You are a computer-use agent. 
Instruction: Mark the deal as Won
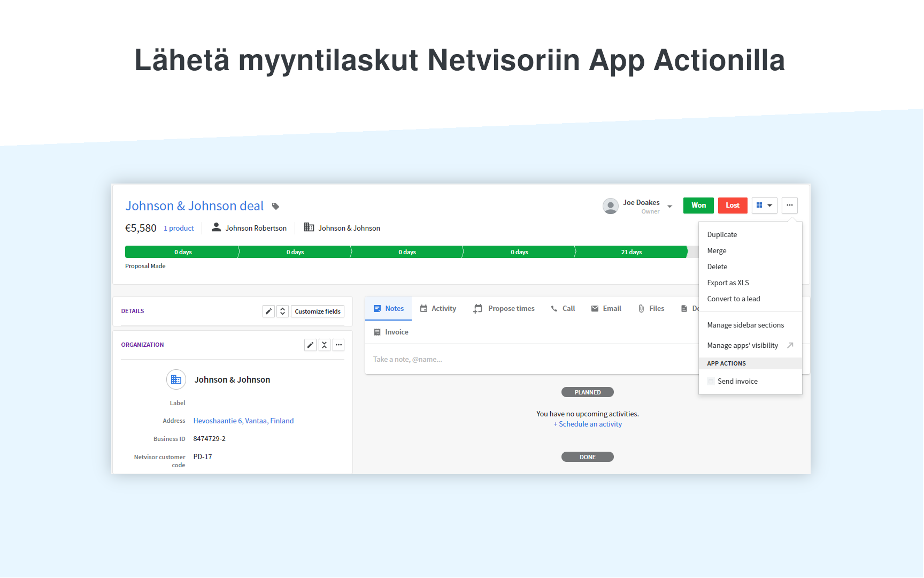pyautogui.click(x=698, y=206)
